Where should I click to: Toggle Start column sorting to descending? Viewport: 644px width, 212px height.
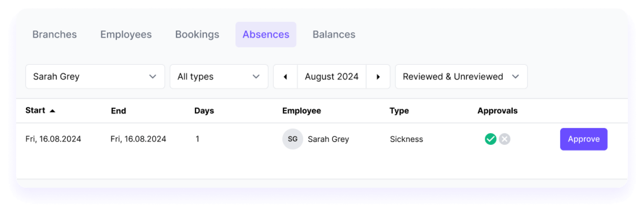[x=52, y=111]
